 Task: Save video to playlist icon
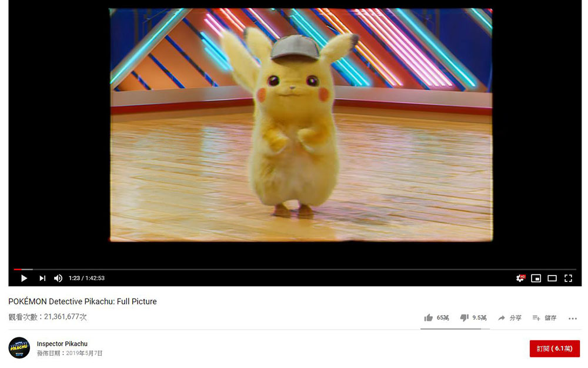(536, 318)
